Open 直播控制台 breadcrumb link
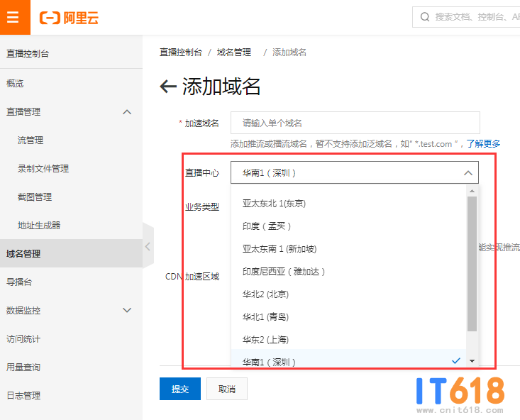 point(181,52)
